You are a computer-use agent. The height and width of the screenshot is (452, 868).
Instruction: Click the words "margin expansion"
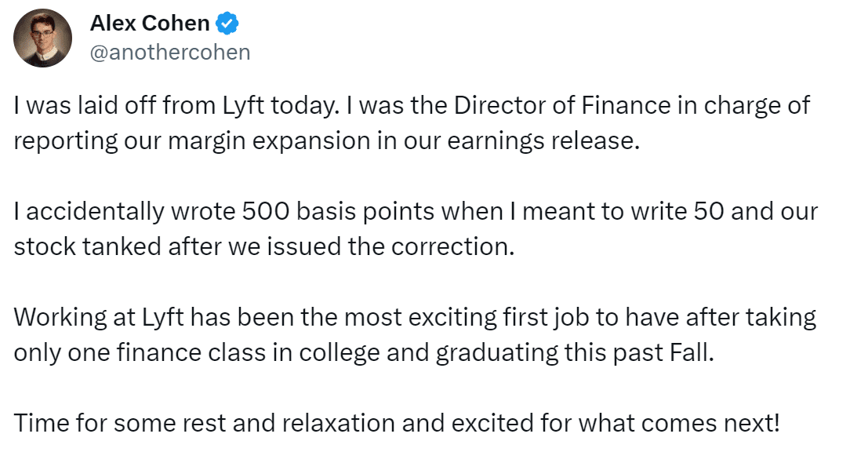coord(269,141)
